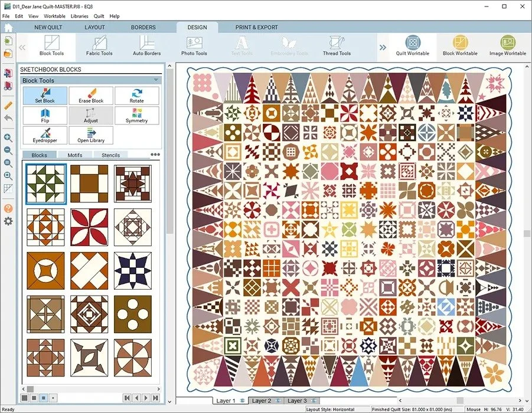Go to the Home icon
Image resolution: width=532 pixels, height=413 pixels.
pos(8,27)
